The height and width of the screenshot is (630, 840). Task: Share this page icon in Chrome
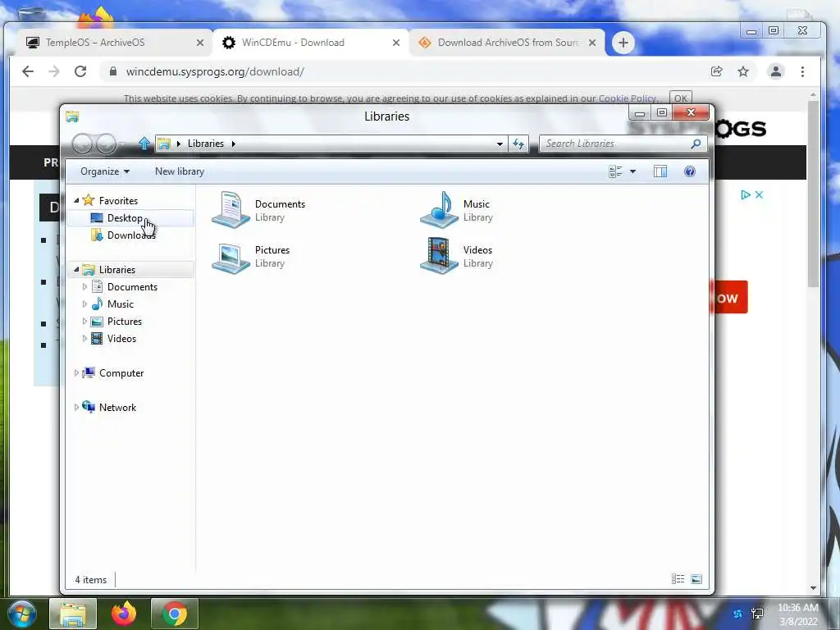716,71
